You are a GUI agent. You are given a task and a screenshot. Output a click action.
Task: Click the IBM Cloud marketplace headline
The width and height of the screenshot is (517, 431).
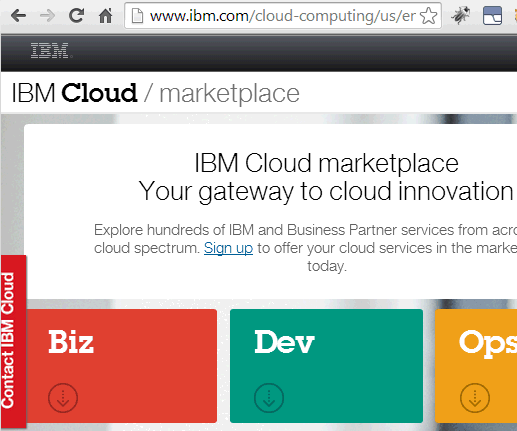[x=326, y=163]
